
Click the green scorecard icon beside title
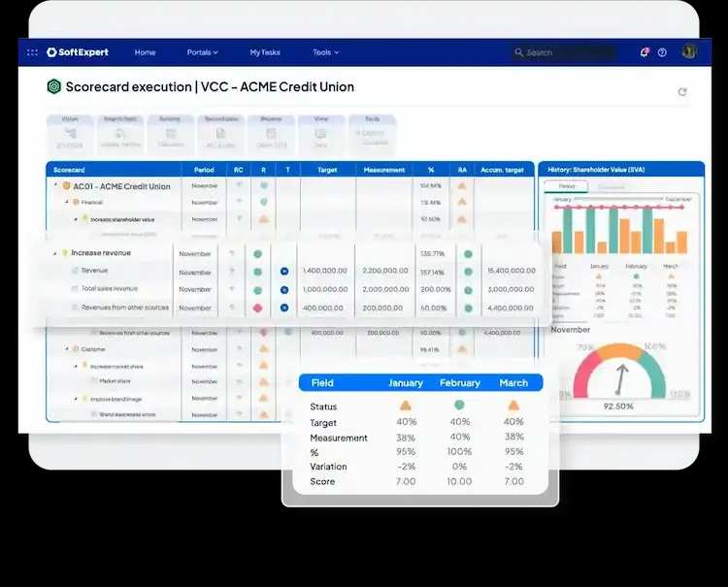(x=54, y=86)
